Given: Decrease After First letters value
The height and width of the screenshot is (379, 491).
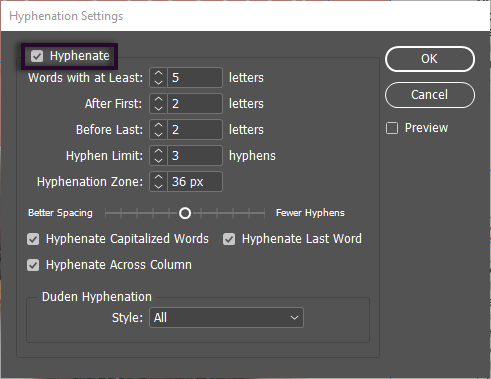Looking at the screenshot, I should (159, 108).
